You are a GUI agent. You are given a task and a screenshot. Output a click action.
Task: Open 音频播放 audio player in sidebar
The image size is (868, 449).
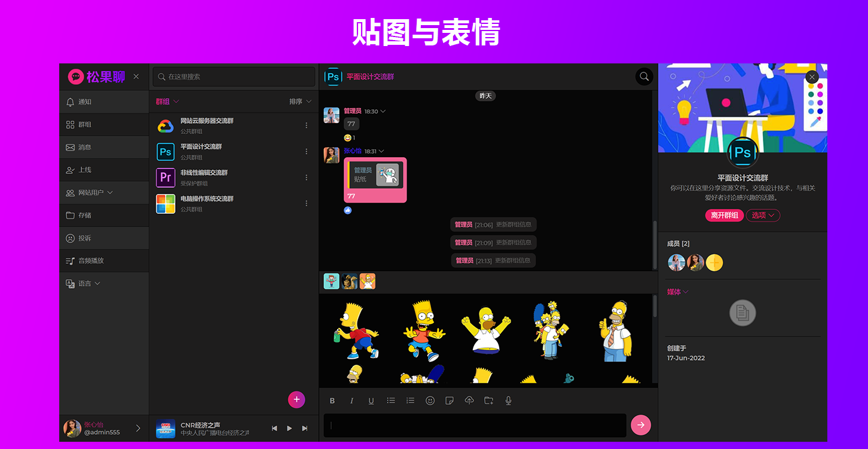pos(104,261)
